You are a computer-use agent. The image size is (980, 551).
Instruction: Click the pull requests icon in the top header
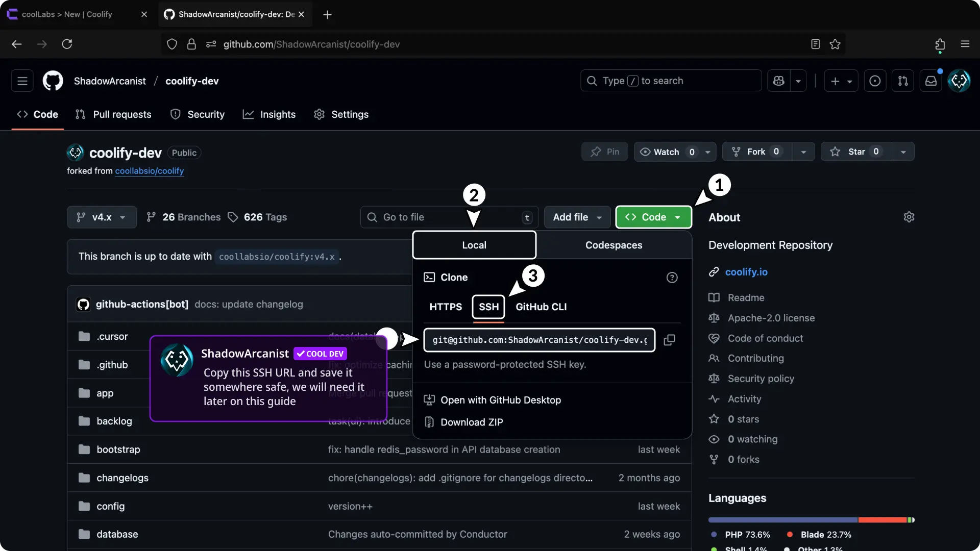902,81
